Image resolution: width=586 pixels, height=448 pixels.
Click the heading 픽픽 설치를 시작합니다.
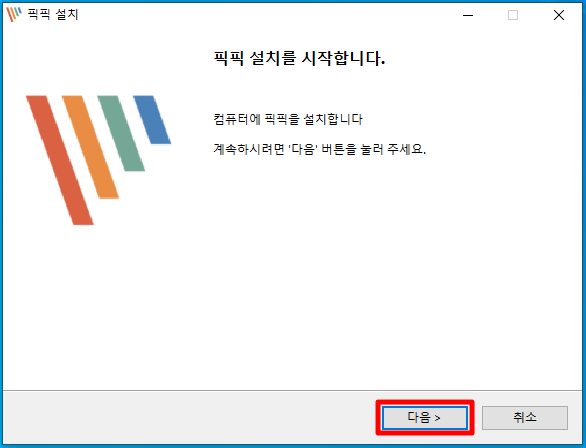(x=299, y=58)
